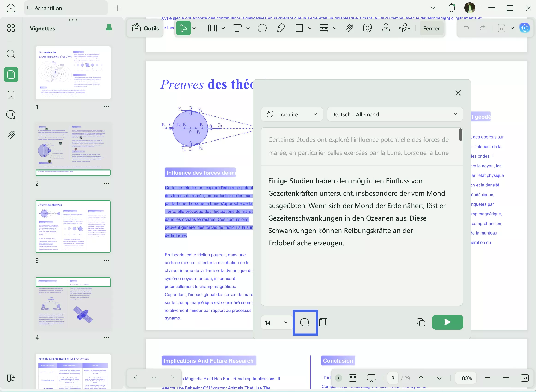Open the Sticker tool

point(367,28)
